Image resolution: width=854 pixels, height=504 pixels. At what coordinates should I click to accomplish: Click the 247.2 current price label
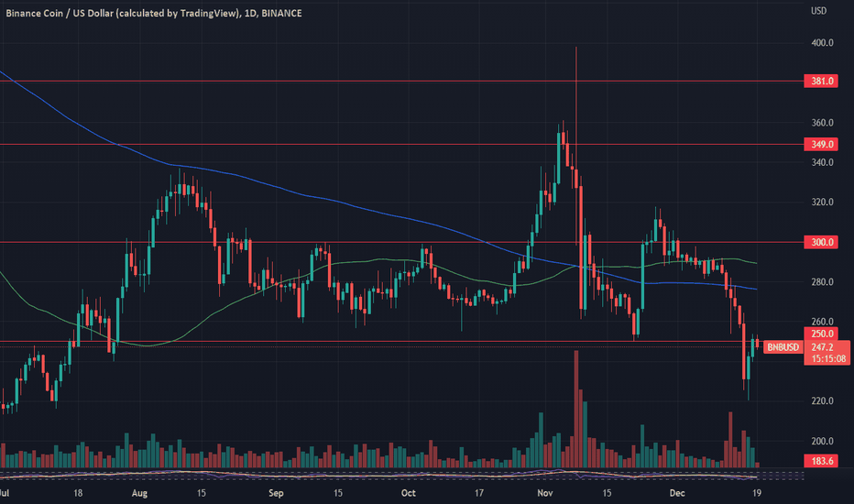[x=822, y=347]
